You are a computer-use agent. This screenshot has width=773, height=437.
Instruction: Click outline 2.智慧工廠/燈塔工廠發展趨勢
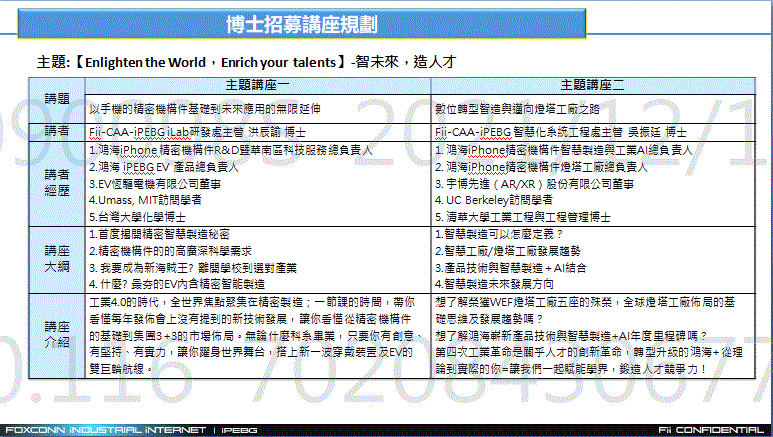pyautogui.click(x=508, y=251)
